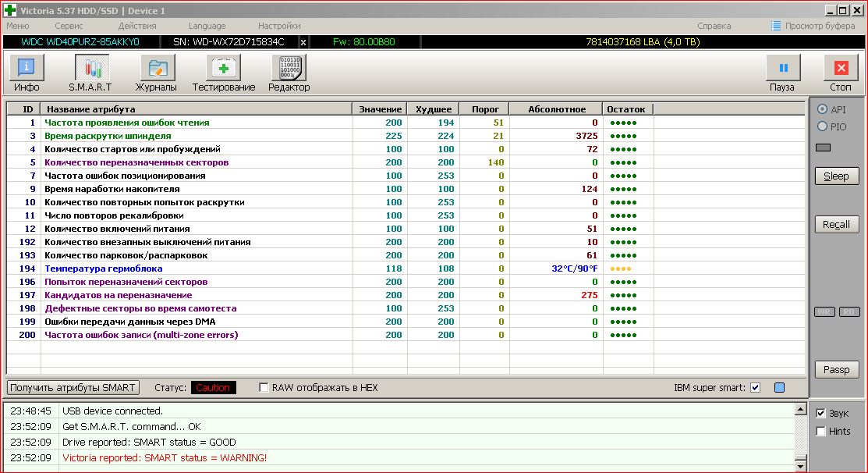This screenshot has height=473, width=868.
Task: Open the Настройки menu
Action: (x=279, y=26)
